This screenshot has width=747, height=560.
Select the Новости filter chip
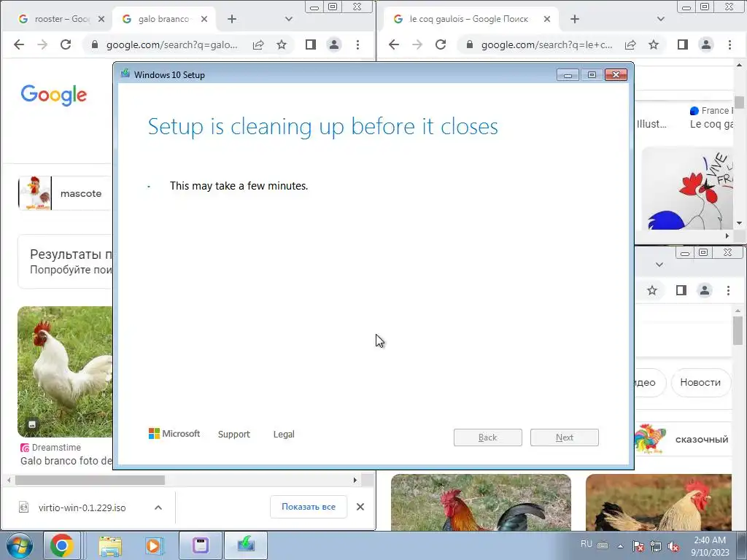[700, 382]
